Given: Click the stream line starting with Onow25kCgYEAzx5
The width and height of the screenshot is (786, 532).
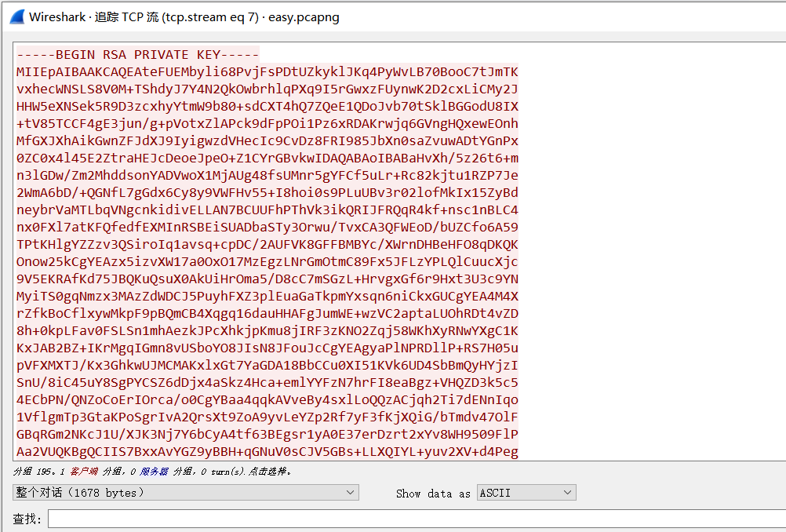Looking at the screenshot, I should [x=267, y=262].
